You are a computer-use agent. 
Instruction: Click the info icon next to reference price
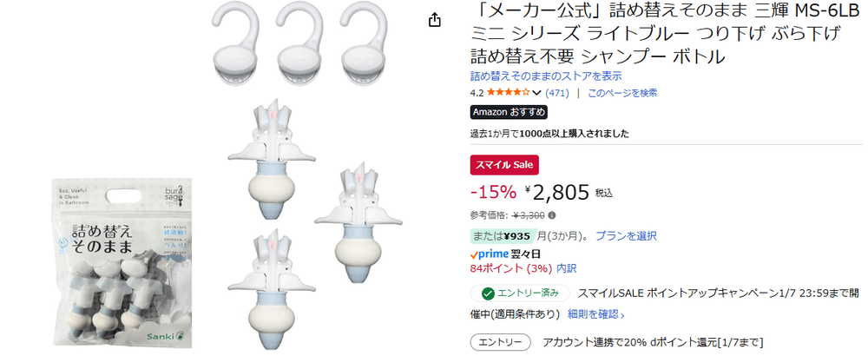[x=552, y=215]
